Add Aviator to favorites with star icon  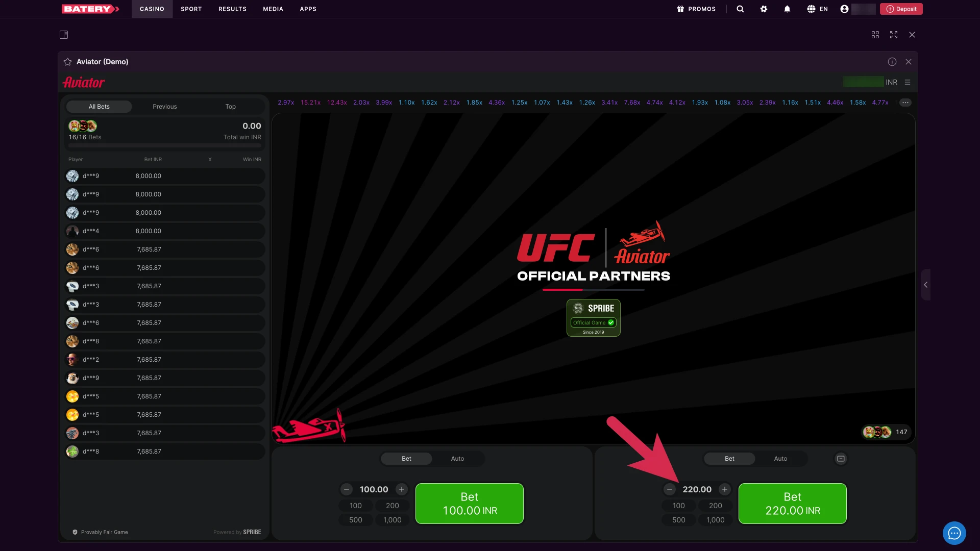pos(67,62)
